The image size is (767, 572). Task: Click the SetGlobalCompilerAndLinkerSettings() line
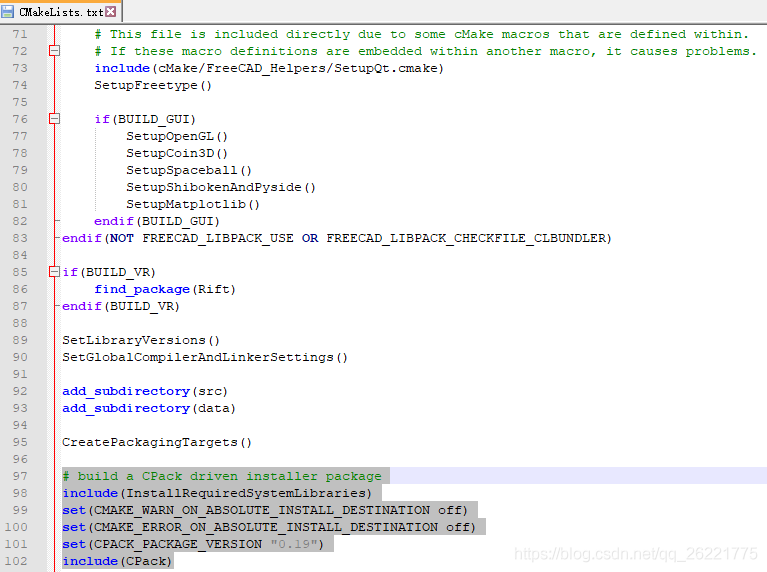(x=205, y=357)
